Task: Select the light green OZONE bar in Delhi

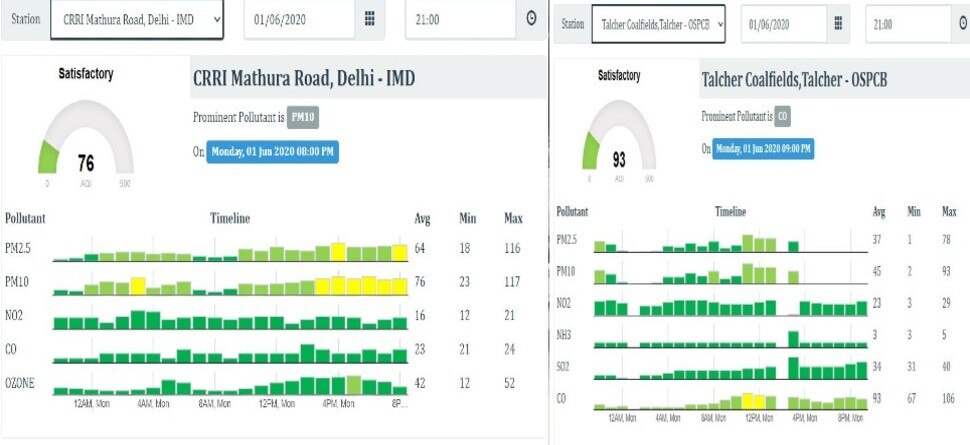Action: 353,385
